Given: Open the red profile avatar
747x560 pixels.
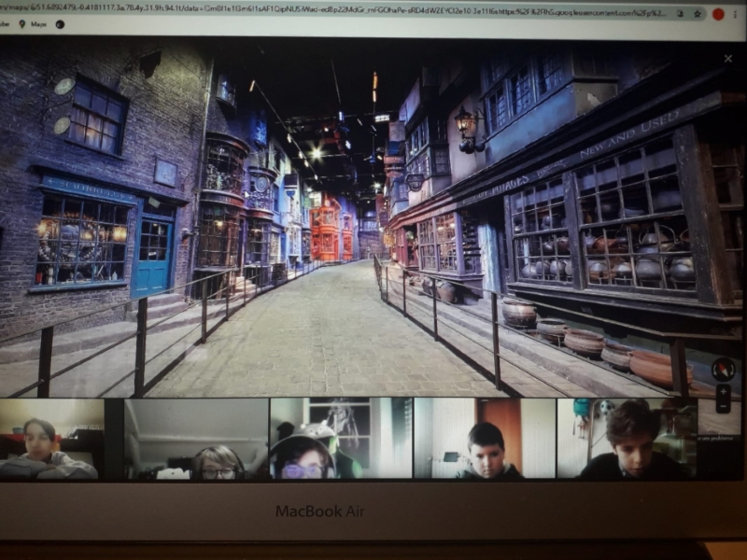Looking at the screenshot, I should (718, 15).
